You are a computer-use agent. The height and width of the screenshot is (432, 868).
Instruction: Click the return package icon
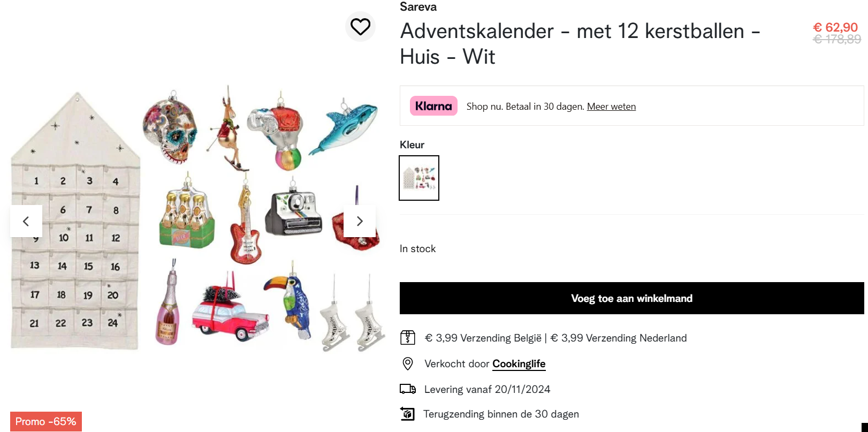(x=408, y=414)
